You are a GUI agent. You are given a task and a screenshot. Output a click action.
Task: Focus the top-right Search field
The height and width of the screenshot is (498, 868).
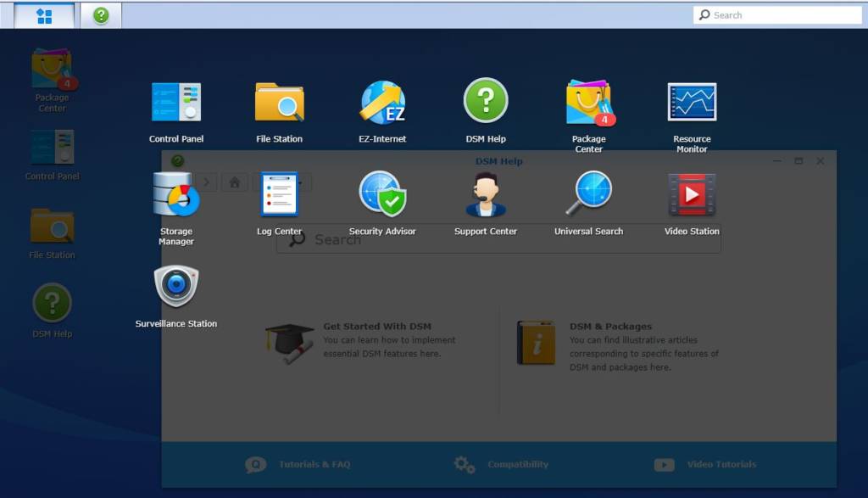(776, 15)
